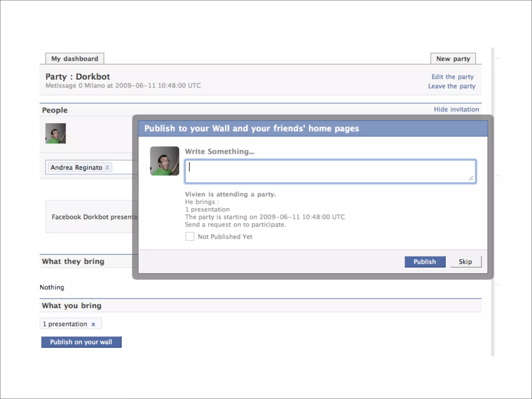Viewport: 532px width, 399px height.
Task: Click the Not Published Yet placeholder icon
Action: click(x=190, y=236)
